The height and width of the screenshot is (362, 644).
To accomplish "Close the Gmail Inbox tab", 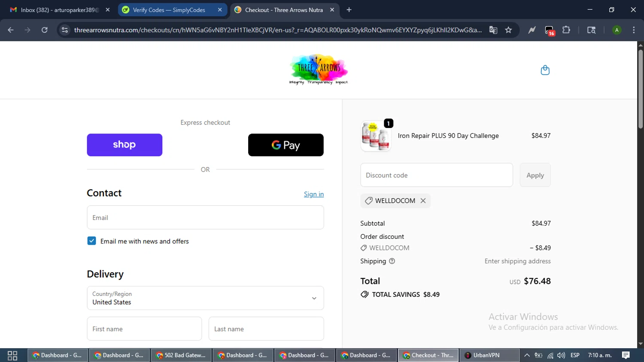I will (108, 10).
